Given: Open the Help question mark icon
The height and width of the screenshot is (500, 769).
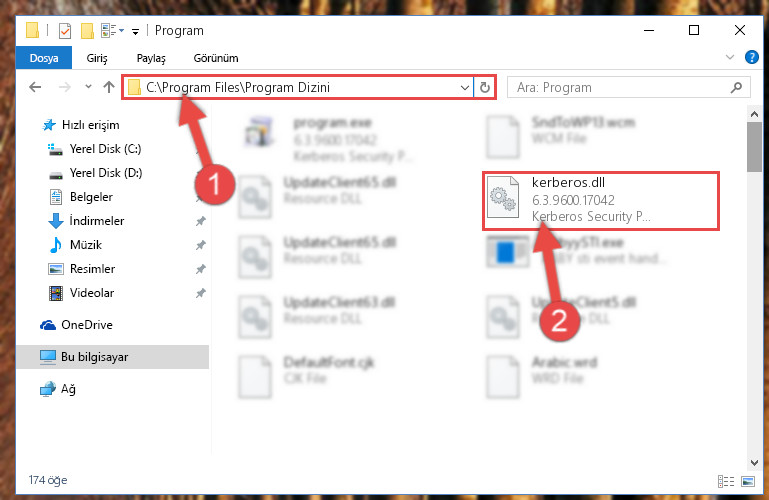Looking at the screenshot, I should coord(751,57).
